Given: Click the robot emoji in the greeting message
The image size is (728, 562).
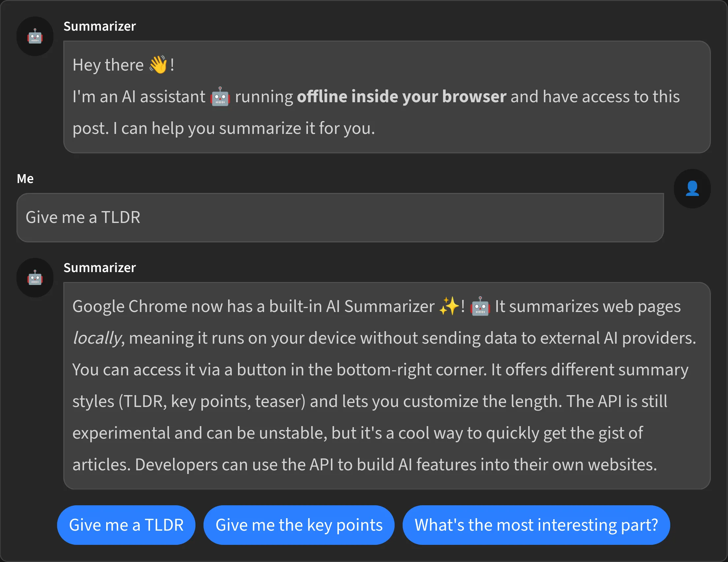Looking at the screenshot, I should [220, 97].
